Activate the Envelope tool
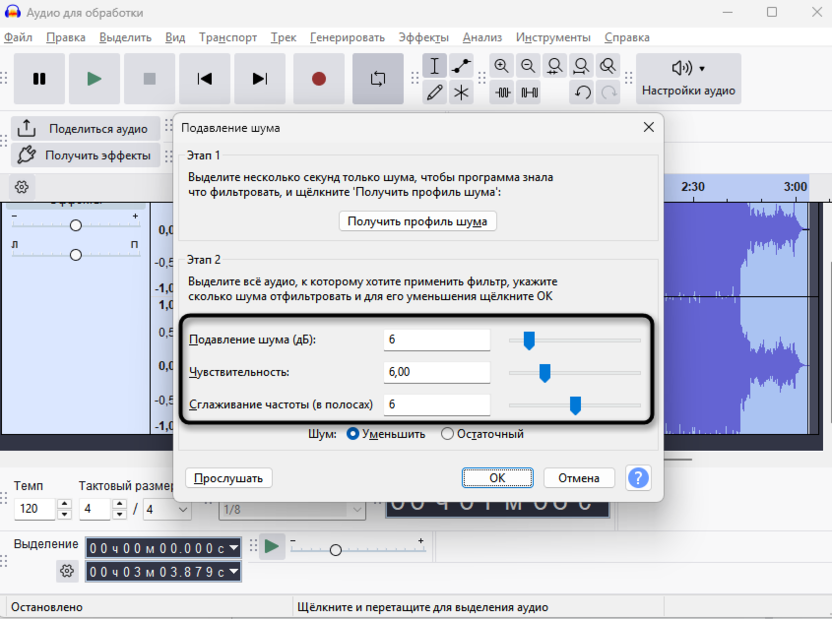Screen dimensions: 832x619 [x=461, y=65]
